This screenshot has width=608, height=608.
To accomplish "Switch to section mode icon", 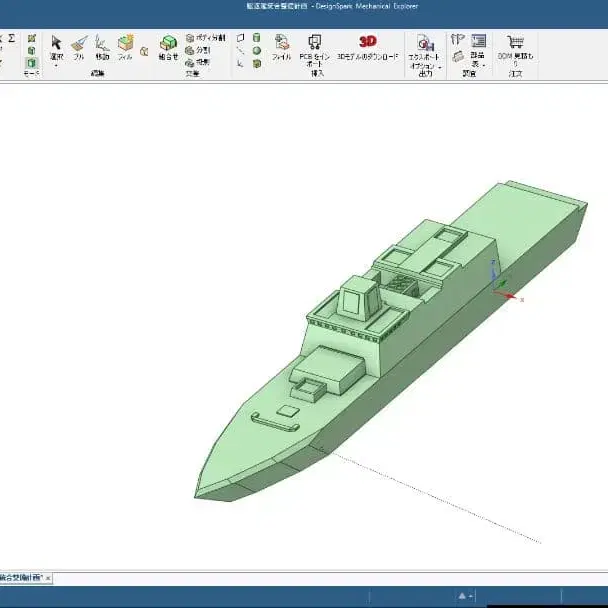I will pos(31,50).
